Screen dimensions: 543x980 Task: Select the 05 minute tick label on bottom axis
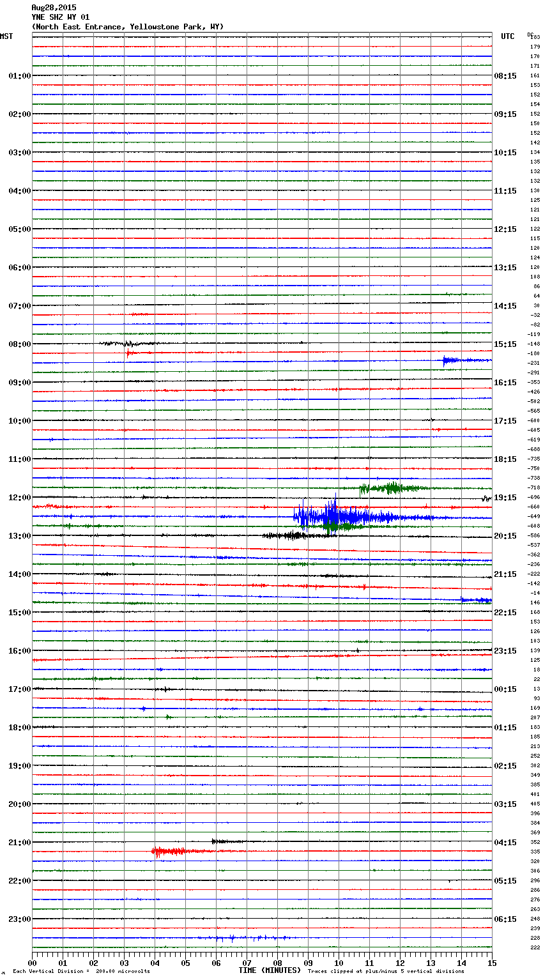[185, 963]
